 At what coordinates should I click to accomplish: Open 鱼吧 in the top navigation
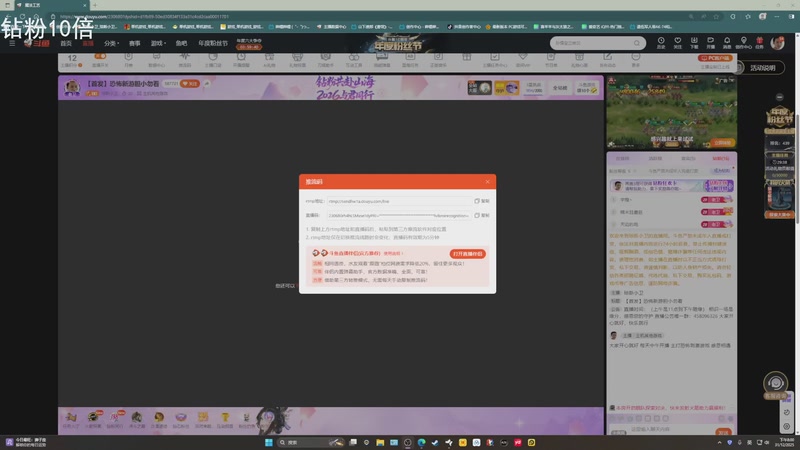(x=181, y=43)
